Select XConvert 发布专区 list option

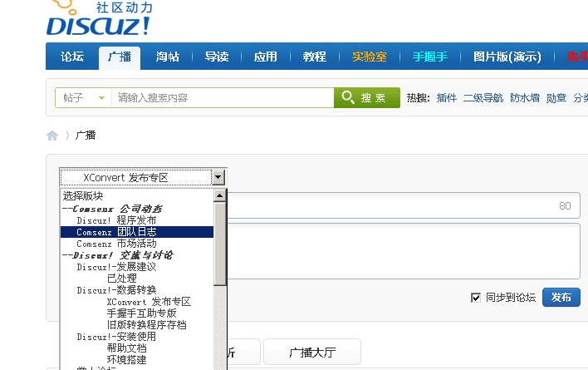(137, 302)
